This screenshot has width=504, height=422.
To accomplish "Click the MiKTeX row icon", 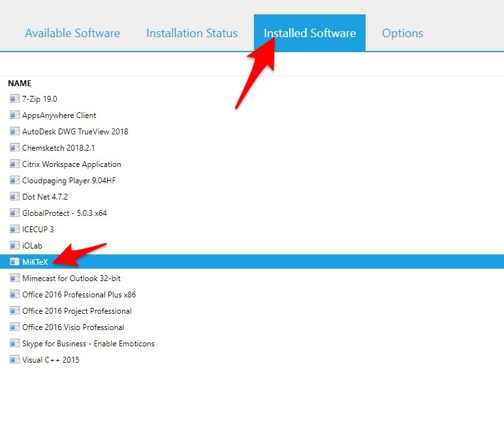I will tap(14, 262).
